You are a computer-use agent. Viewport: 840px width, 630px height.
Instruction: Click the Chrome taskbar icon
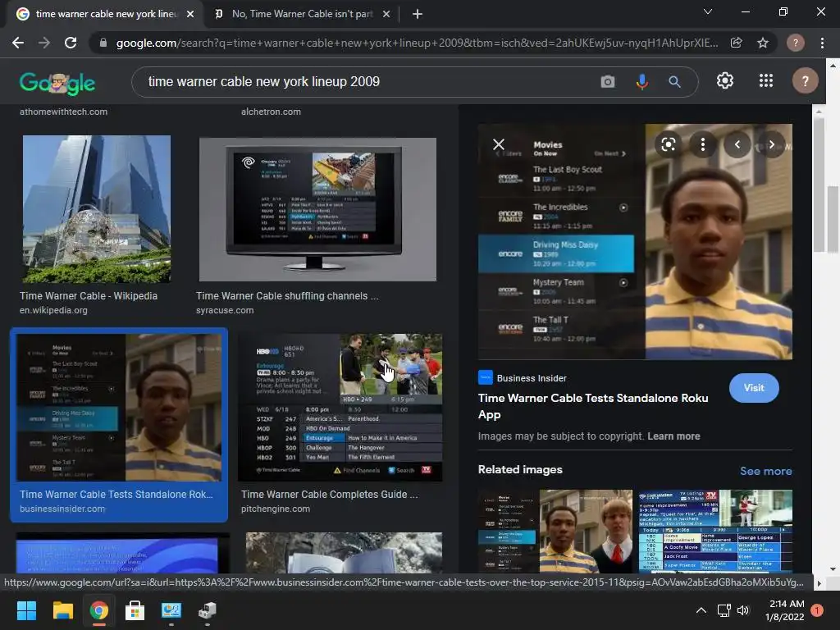click(x=98, y=610)
